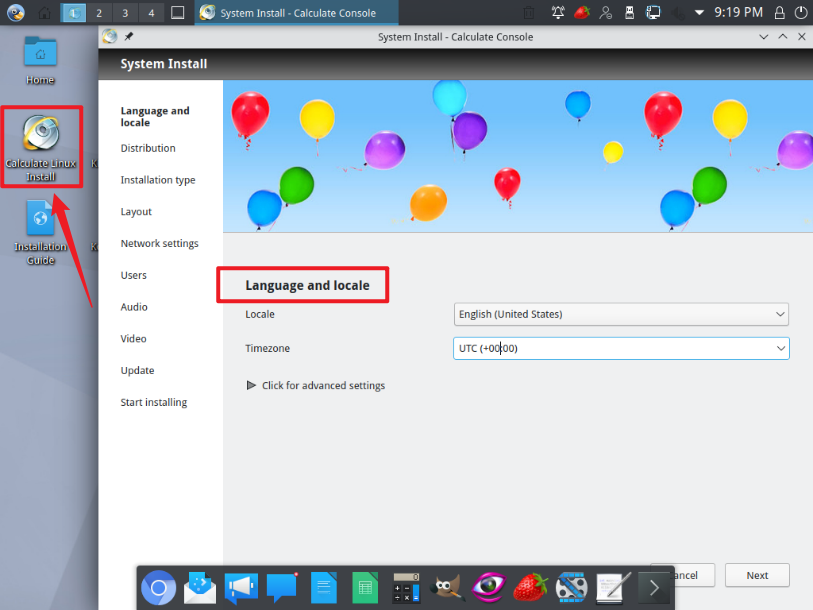This screenshot has height=610, width=813.
Task: Open the notifications bell in system tray
Action: 558,12
